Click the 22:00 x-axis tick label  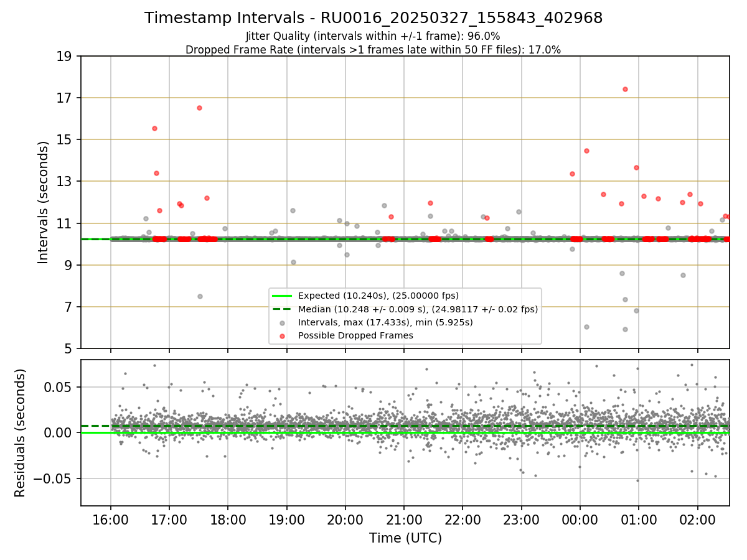coord(463,520)
